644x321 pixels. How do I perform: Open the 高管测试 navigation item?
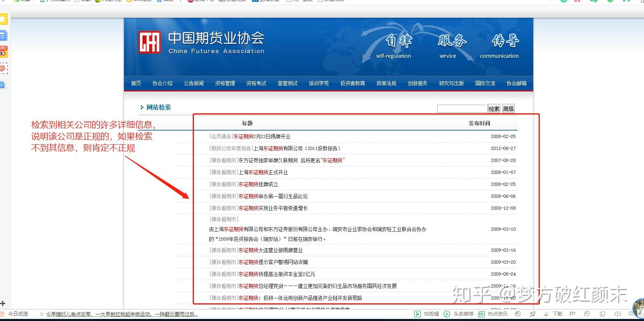click(287, 83)
